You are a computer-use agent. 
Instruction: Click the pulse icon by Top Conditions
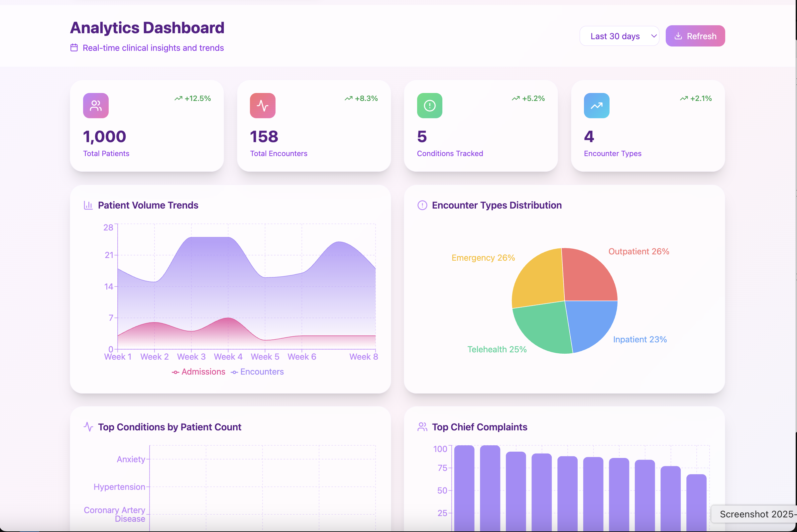88,427
